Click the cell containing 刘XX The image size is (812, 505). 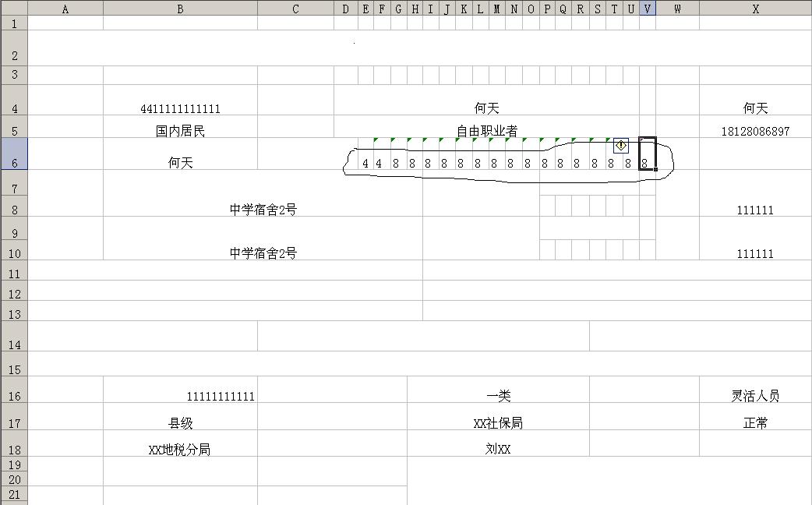(x=498, y=450)
